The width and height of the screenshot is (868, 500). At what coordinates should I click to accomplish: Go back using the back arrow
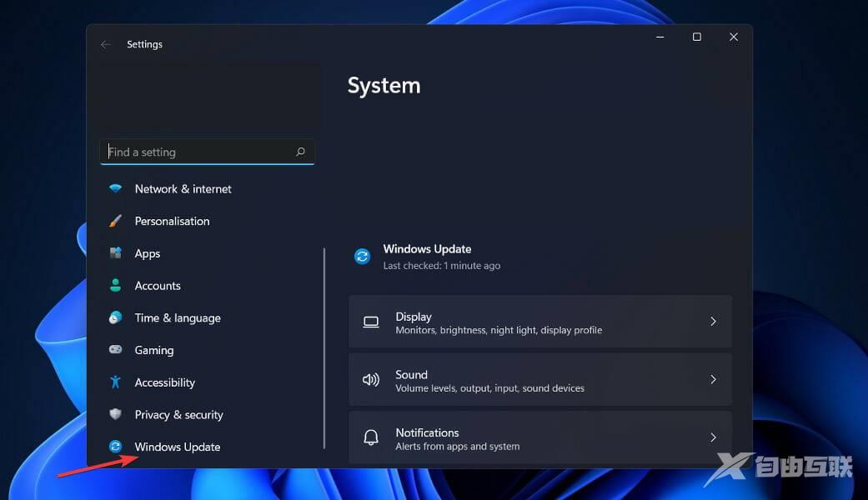click(x=106, y=45)
